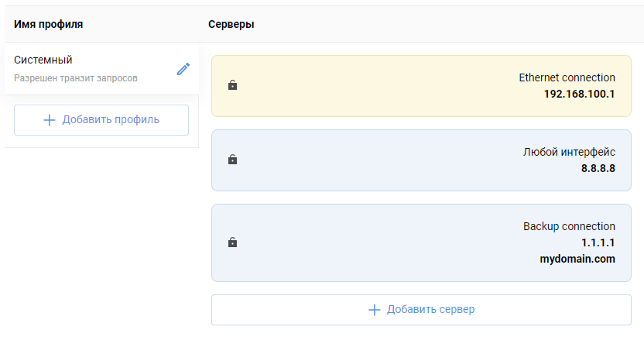Click the 8.8.8.8 server address

point(598,168)
